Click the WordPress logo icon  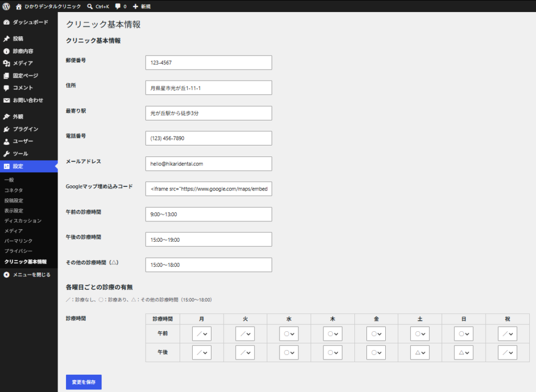(6, 6)
